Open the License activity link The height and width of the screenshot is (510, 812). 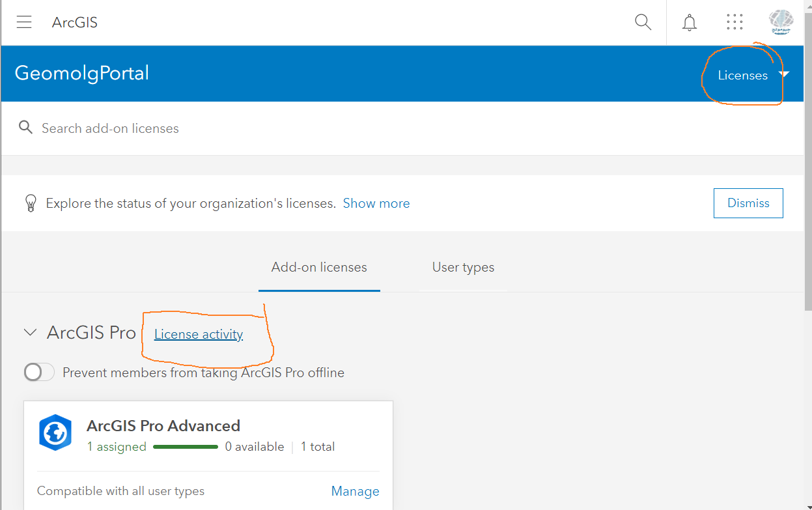(199, 334)
